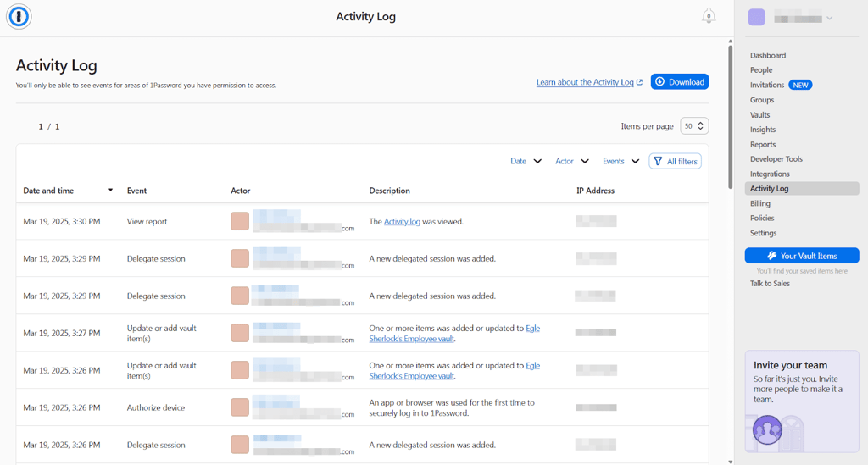Open the Activity log link in View report row

(402, 222)
